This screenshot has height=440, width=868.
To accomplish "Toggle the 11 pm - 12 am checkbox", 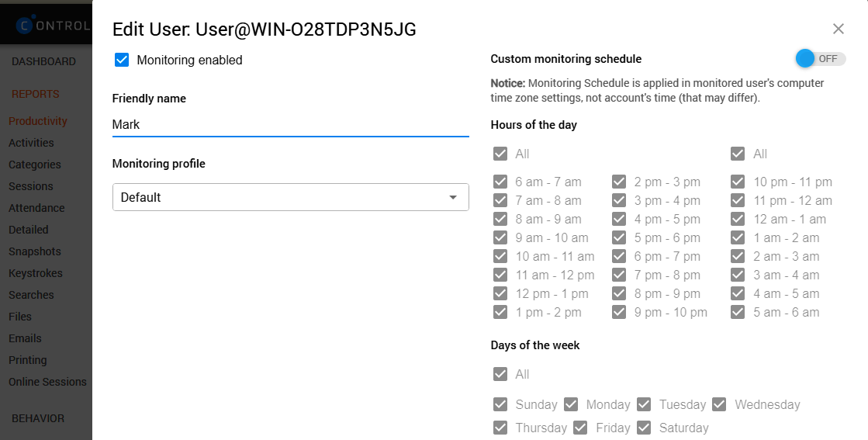I will (738, 200).
